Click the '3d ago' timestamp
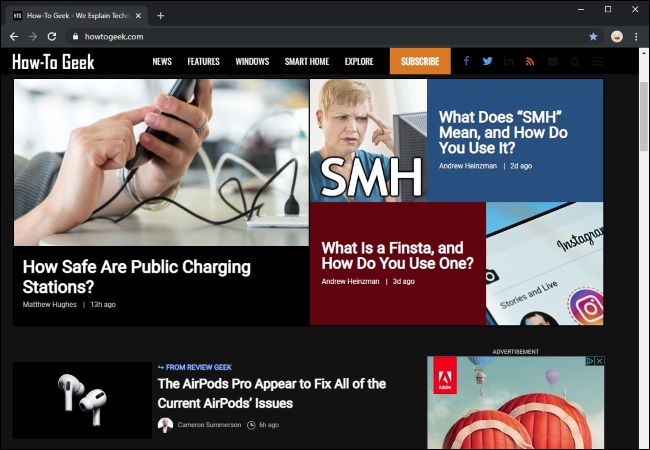Screen dimensions: 650x450 (404, 281)
